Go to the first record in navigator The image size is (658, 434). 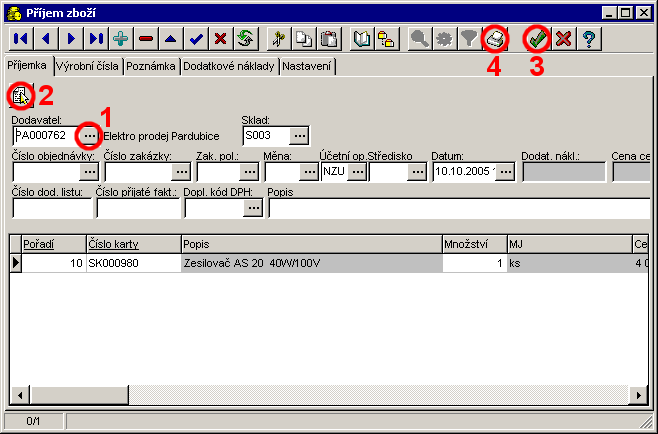tap(20, 39)
